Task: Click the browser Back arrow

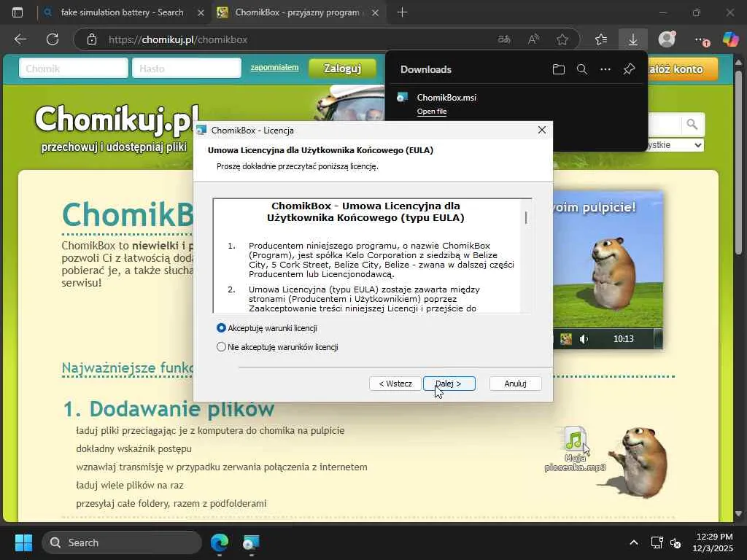Action: pyautogui.click(x=20, y=39)
